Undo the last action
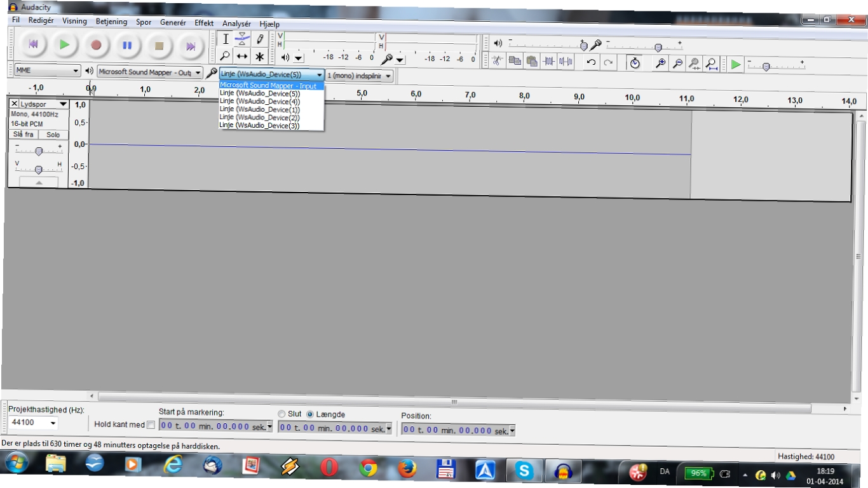This screenshot has height=488, width=868. 591,62
